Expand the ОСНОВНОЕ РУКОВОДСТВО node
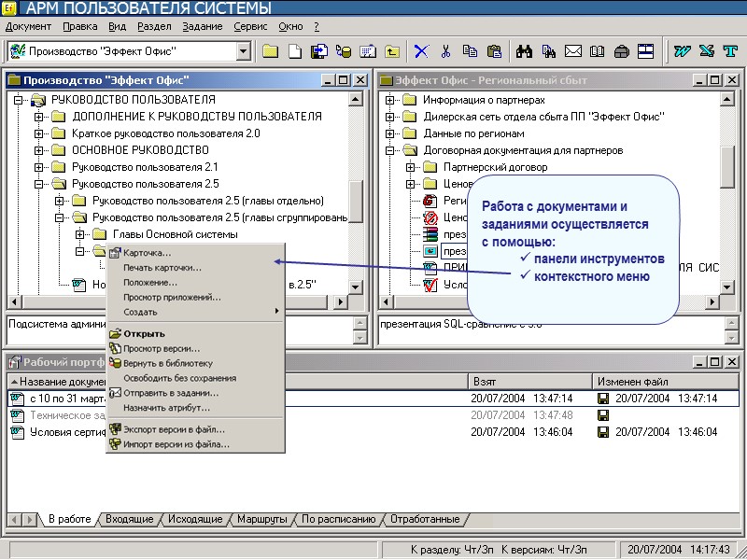The width and height of the screenshot is (747, 560). 38,150
